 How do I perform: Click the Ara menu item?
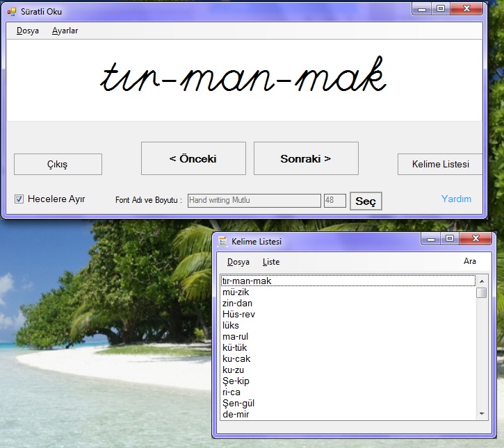470,261
